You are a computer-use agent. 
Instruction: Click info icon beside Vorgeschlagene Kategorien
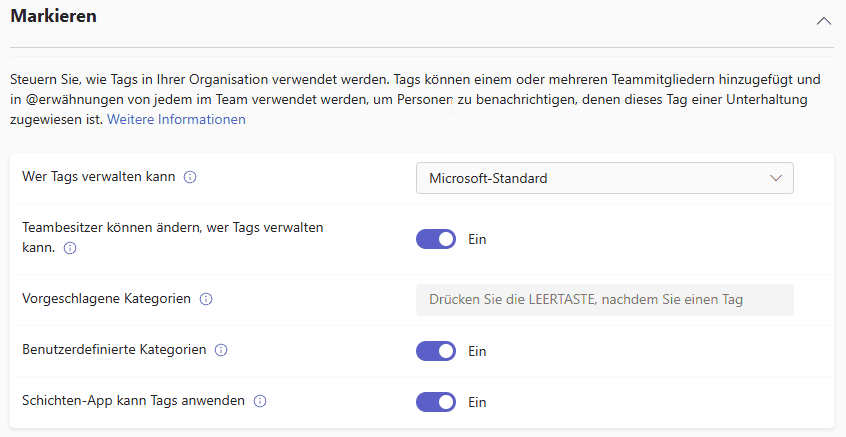click(x=206, y=299)
